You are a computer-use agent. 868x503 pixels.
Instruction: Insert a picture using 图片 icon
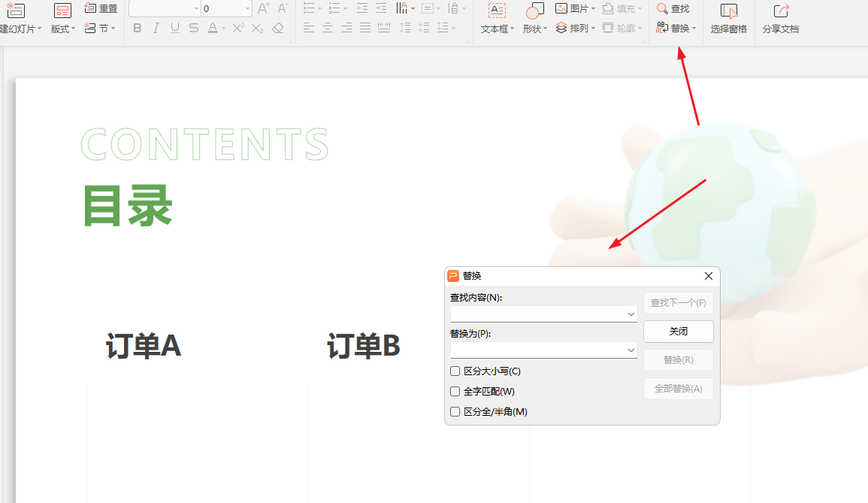click(561, 8)
